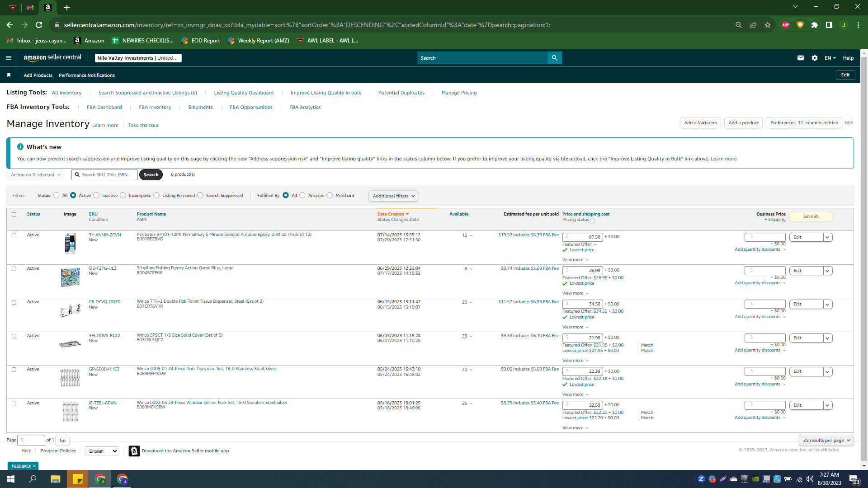This screenshot has height=488, width=868.
Task: Click the Save all button
Action: pos(811,216)
